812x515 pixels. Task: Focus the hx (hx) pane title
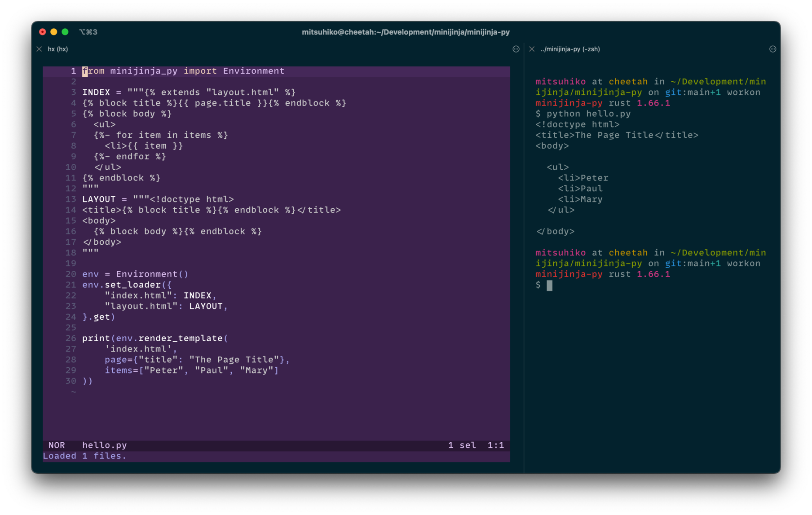[x=58, y=49]
